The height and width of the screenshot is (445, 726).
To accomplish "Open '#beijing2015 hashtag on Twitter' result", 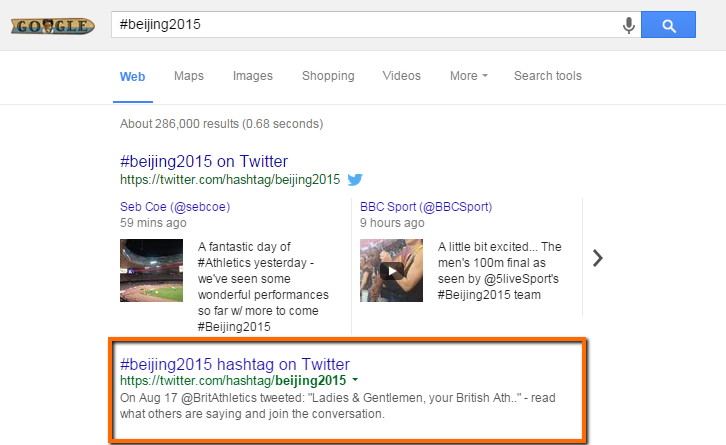I will coord(235,364).
